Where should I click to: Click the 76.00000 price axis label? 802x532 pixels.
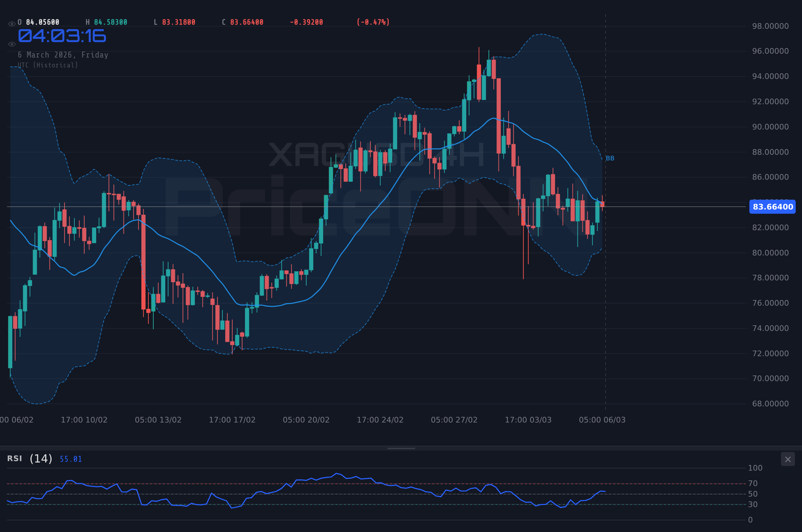click(x=770, y=303)
